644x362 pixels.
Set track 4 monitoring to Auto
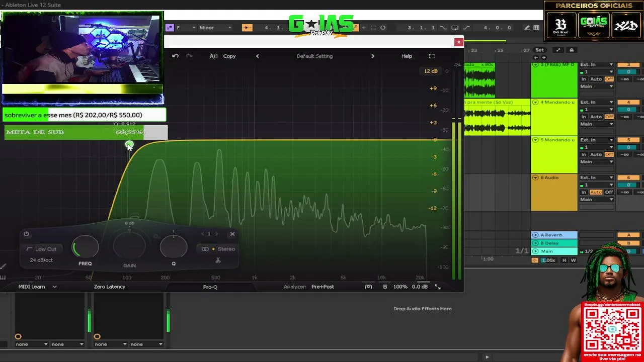596,117
